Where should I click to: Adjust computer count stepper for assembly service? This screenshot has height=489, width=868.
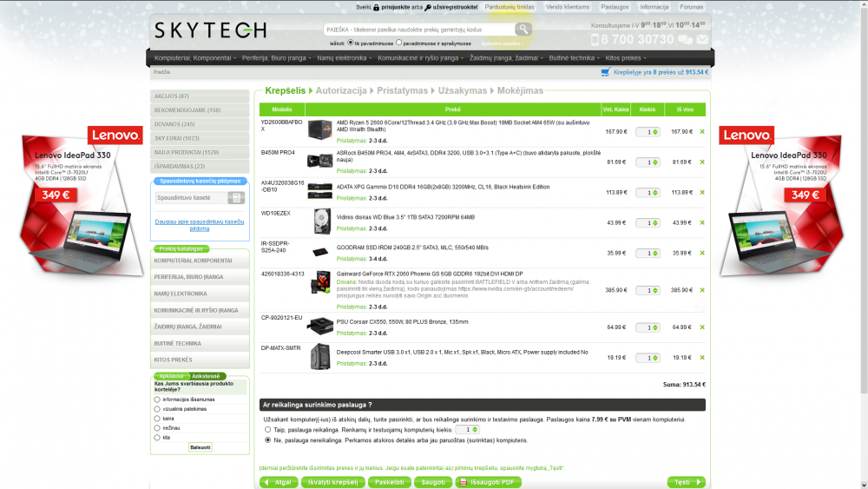tap(475, 430)
